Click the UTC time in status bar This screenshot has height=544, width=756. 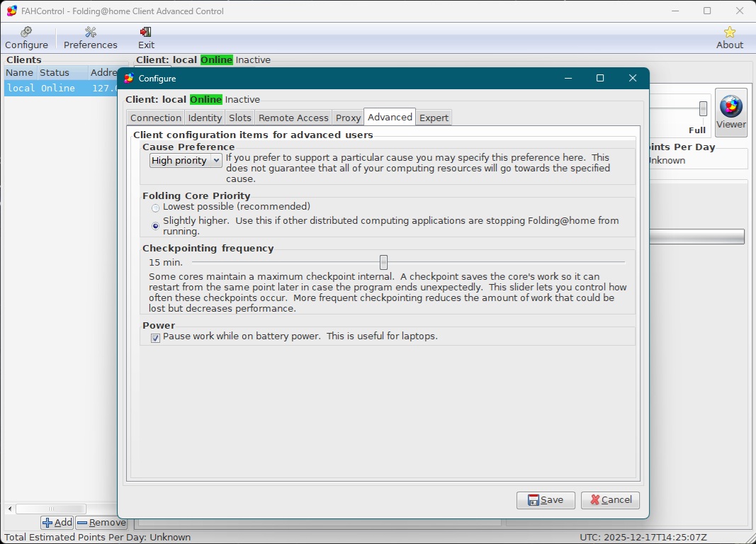643,537
